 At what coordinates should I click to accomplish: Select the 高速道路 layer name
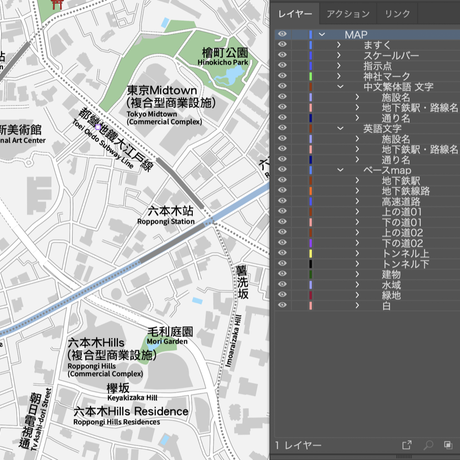click(x=401, y=201)
